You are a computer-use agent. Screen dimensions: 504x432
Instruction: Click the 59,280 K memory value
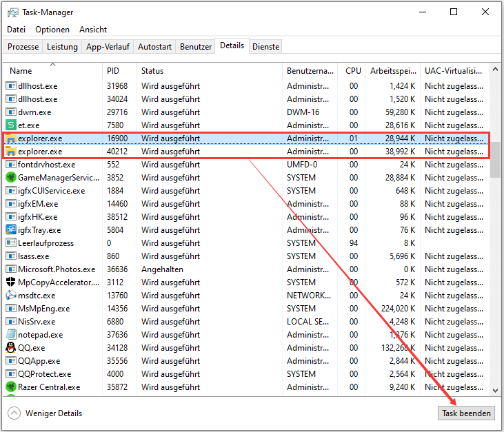[x=400, y=112]
